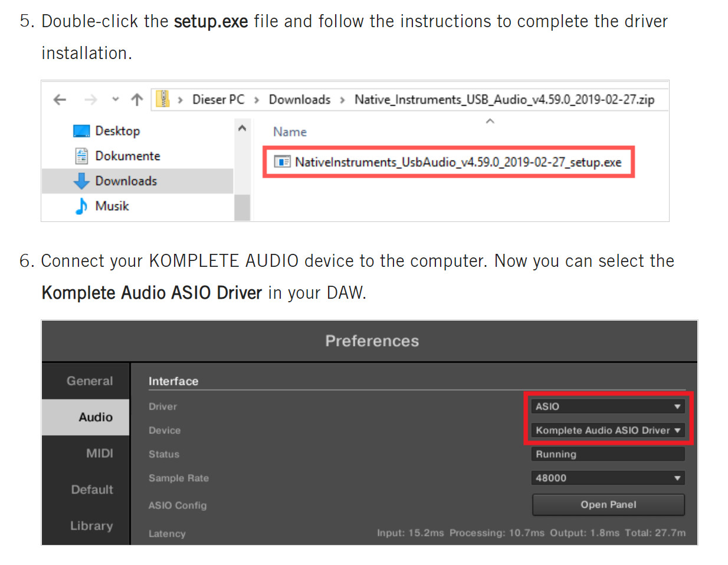This screenshot has width=728, height=565.
Task: Open the recent locations chevron dropdown
Action: pos(116,99)
